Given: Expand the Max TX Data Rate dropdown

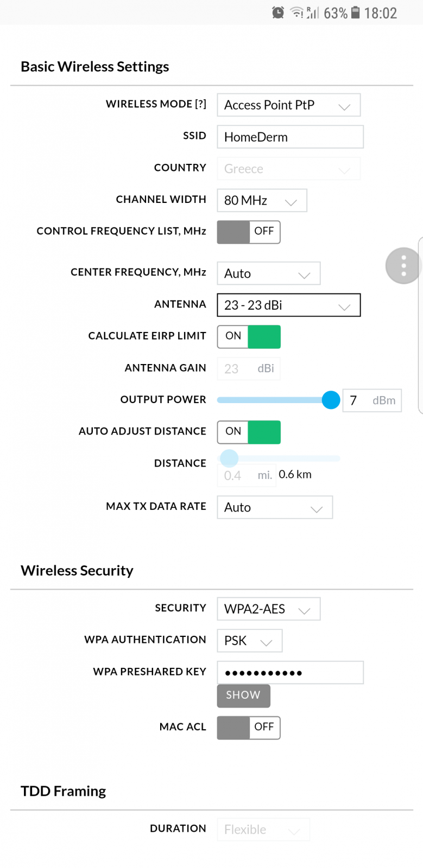Looking at the screenshot, I should point(275,507).
